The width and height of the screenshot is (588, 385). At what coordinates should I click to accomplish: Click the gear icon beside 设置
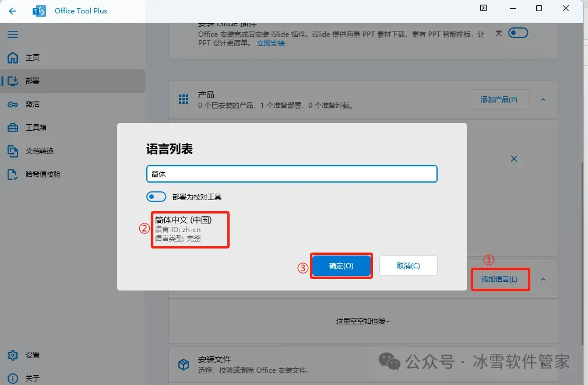pyautogui.click(x=13, y=355)
